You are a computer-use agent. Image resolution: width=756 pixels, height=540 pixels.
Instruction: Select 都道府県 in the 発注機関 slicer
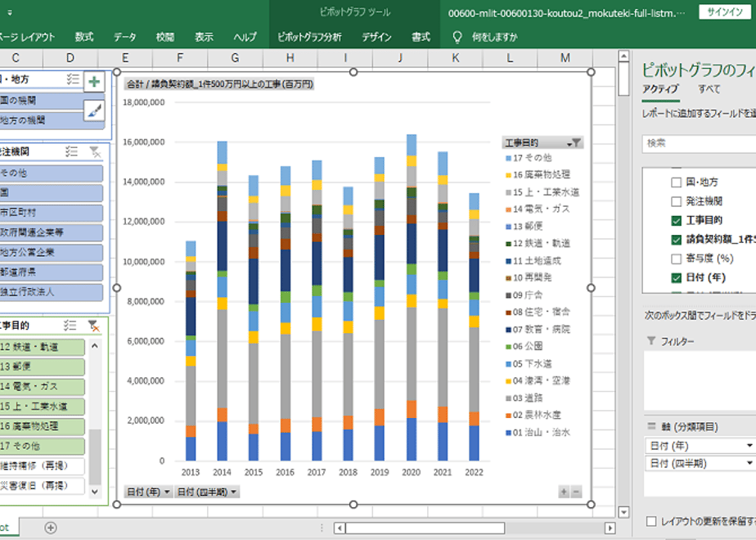coord(51,272)
